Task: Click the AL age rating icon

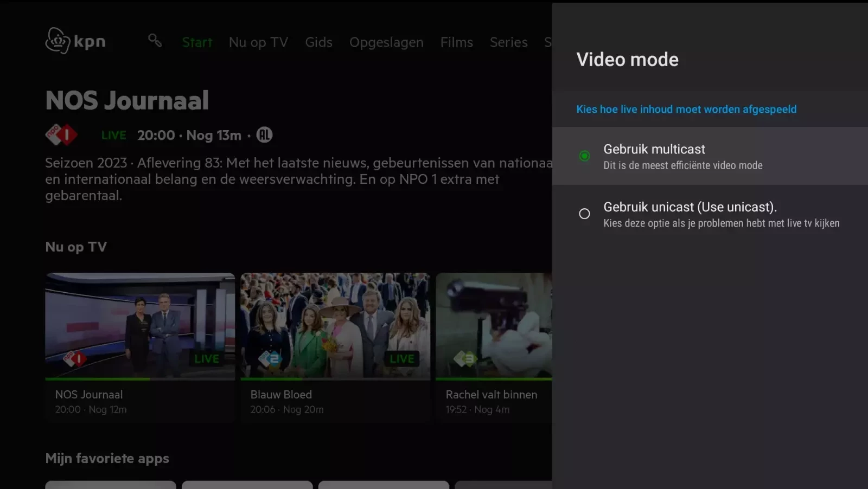Action: pyautogui.click(x=264, y=134)
